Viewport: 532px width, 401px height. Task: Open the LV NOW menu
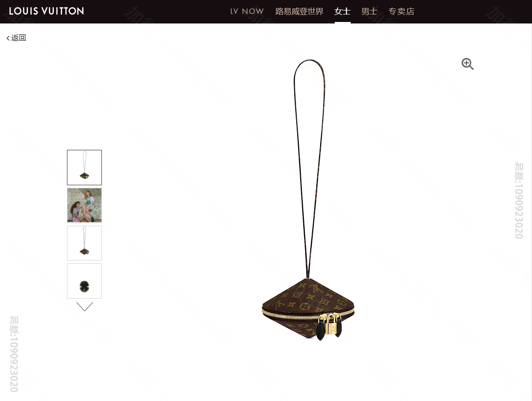[247, 11]
